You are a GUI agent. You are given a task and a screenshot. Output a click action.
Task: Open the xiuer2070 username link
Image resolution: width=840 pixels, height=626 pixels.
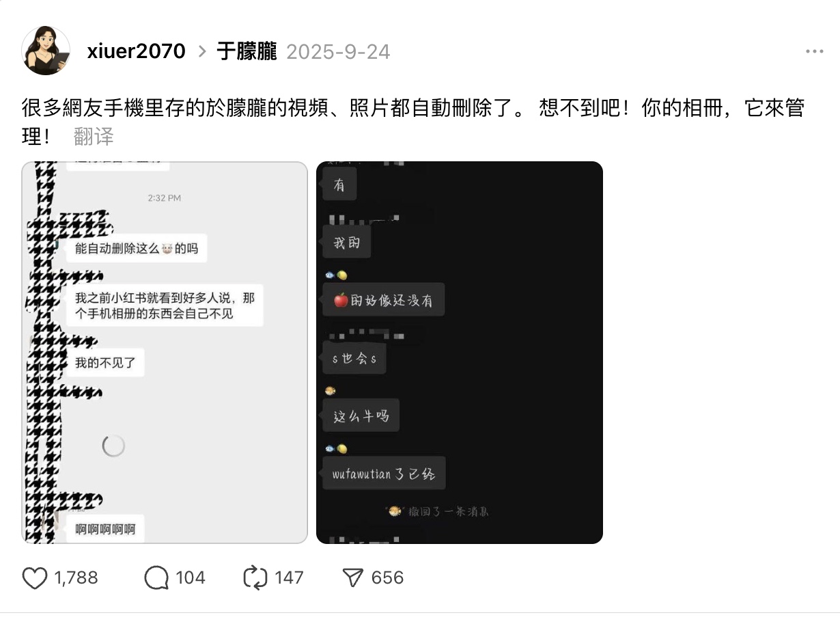click(x=137, y=51)
